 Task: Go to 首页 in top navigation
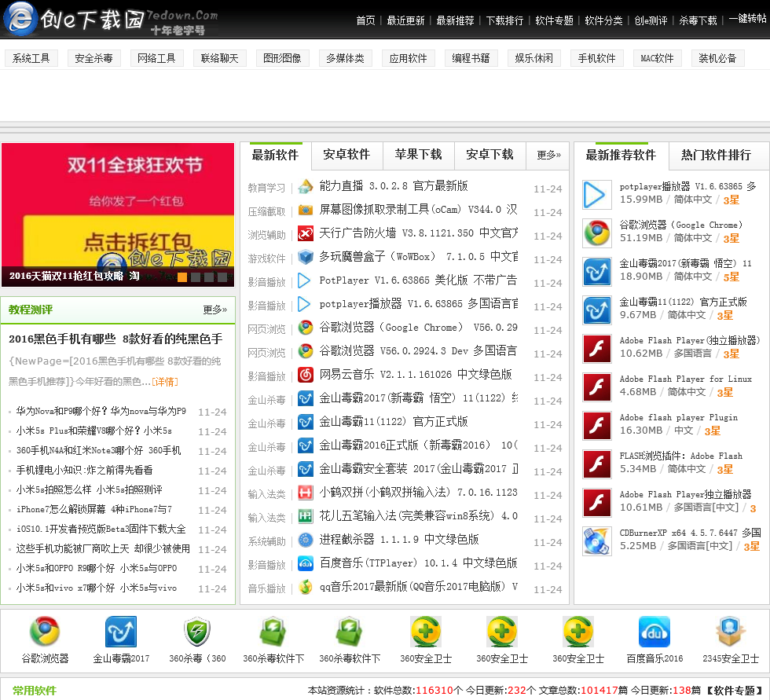365,20
